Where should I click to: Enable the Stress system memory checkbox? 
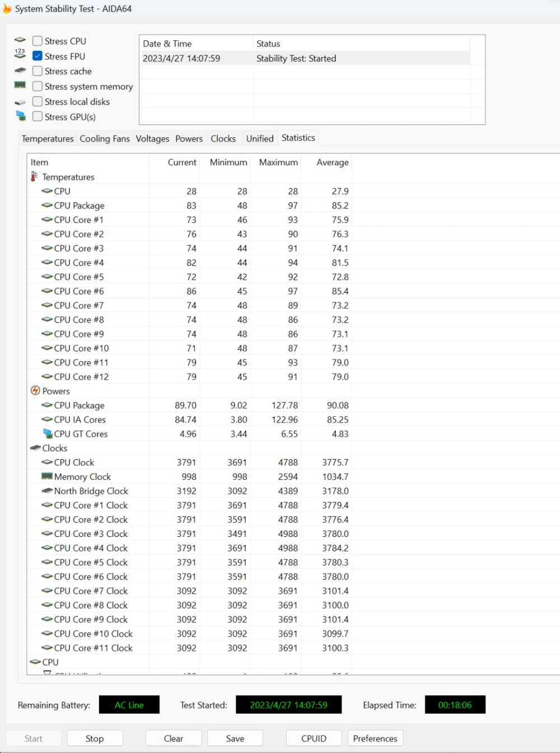38,86
